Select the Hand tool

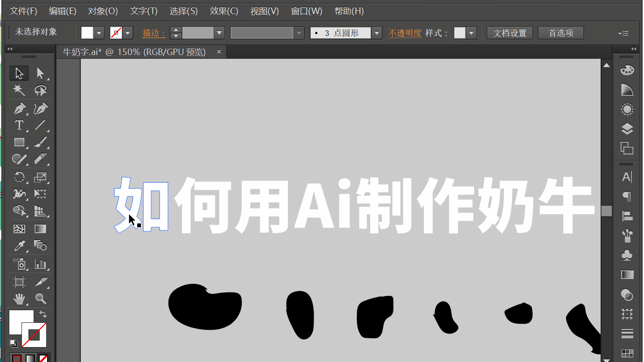[19, 299]
